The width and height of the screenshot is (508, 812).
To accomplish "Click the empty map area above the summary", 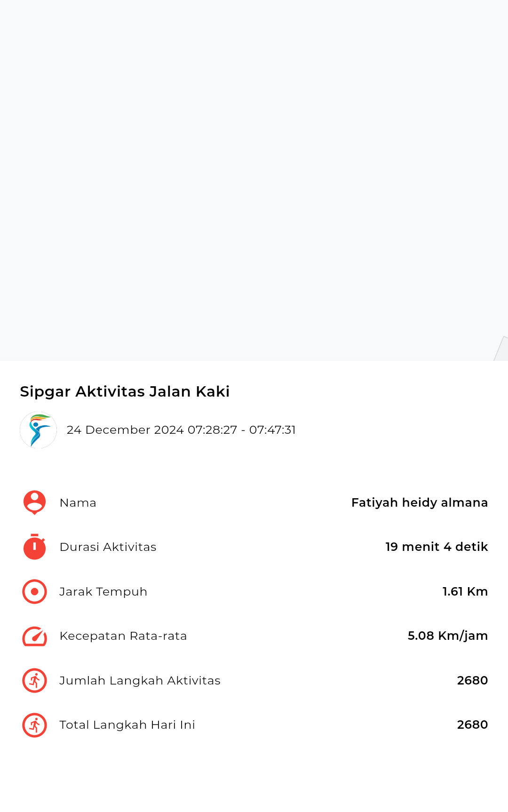I will 254,180.
